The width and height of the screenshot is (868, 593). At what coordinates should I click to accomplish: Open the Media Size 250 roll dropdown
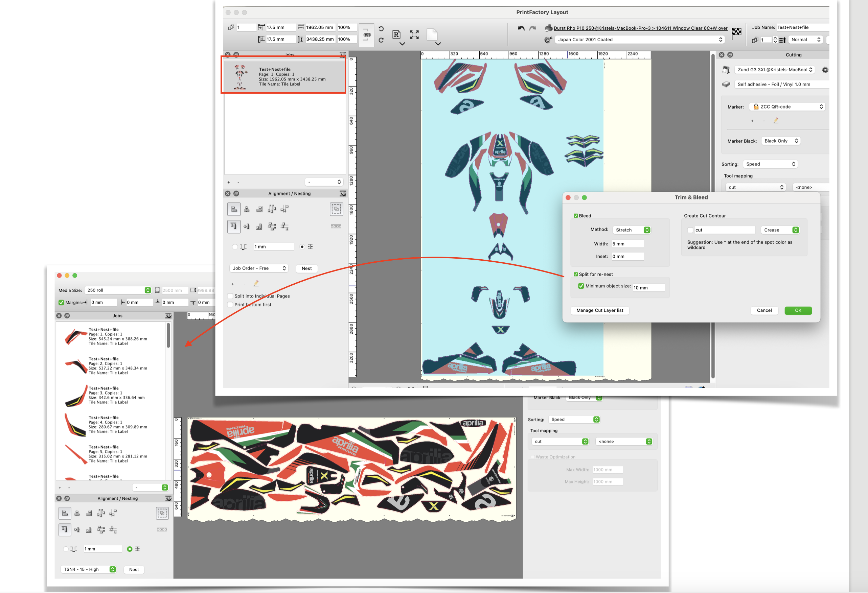(118, 290)
